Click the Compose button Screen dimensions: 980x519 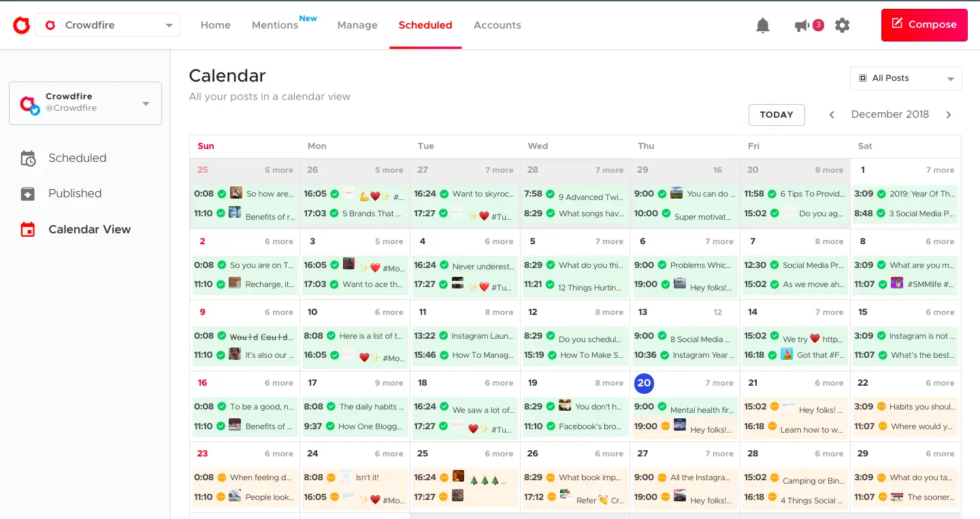coord(924,24)
